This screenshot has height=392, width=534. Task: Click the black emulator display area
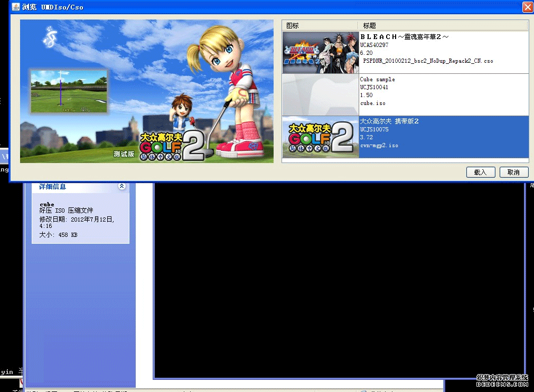(338, 280)
